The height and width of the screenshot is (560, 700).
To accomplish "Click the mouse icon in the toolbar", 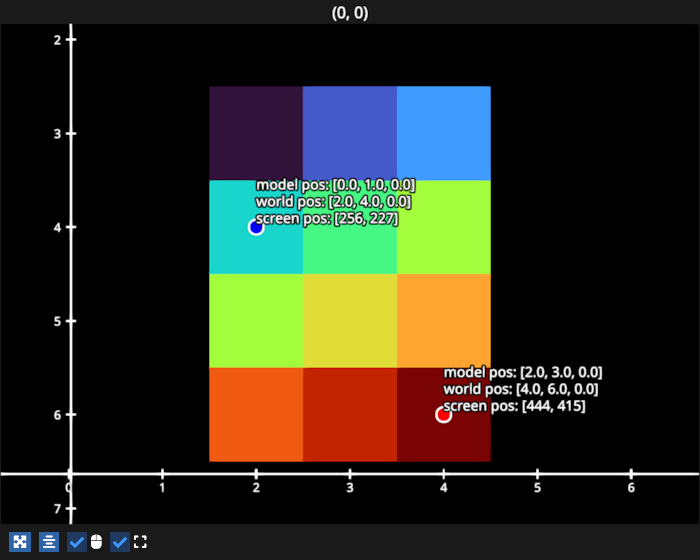I will 96,542.
